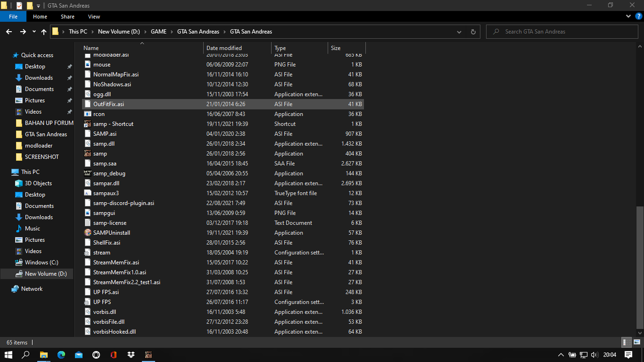Open Quick Access Toolbar customize dropdown
The height and width of the screenshot is (362, 644).
39,6
